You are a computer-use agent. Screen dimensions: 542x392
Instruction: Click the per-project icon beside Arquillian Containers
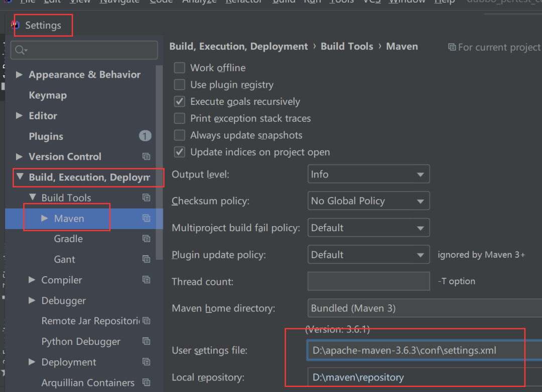pyautogui.click(x=146, y=382)
